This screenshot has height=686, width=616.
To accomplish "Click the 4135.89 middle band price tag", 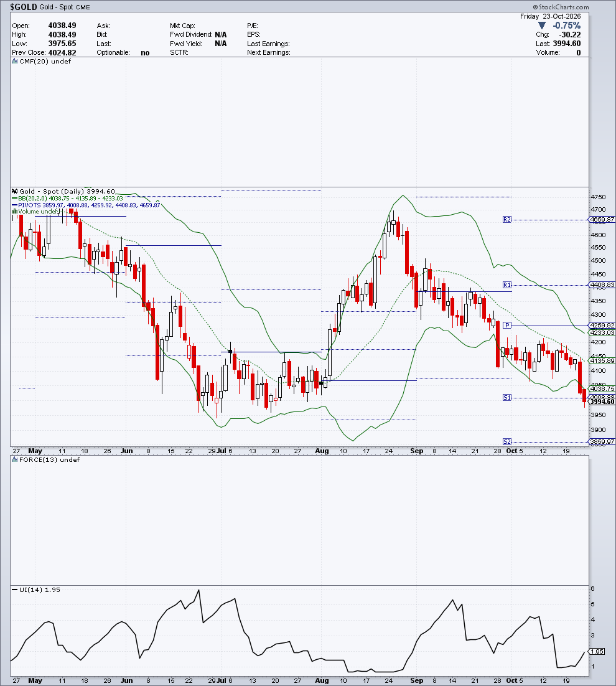I will click(602, 361).
